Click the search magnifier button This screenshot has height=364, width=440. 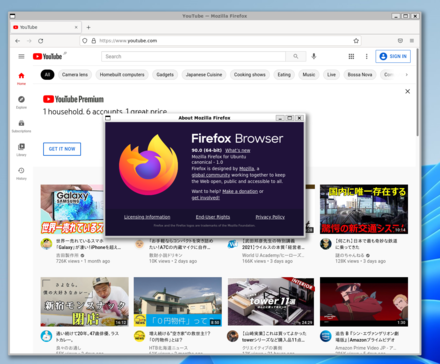coord(296,56)
